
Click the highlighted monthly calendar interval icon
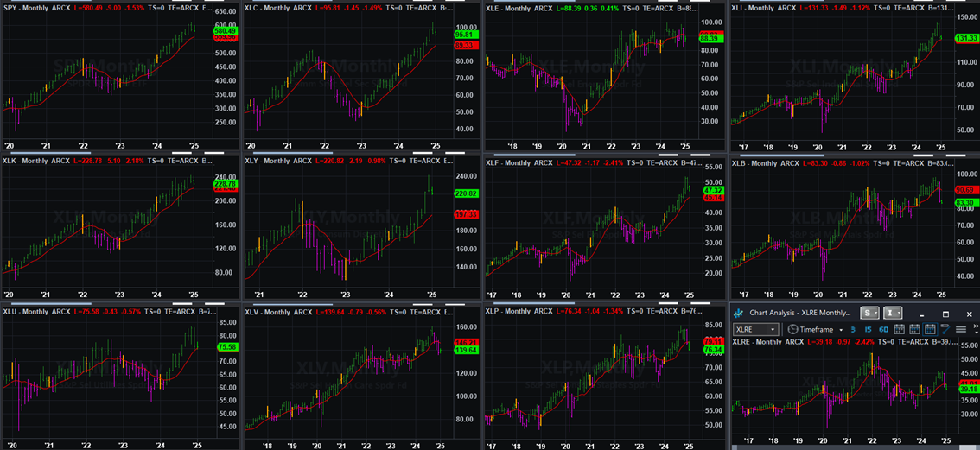929,329
